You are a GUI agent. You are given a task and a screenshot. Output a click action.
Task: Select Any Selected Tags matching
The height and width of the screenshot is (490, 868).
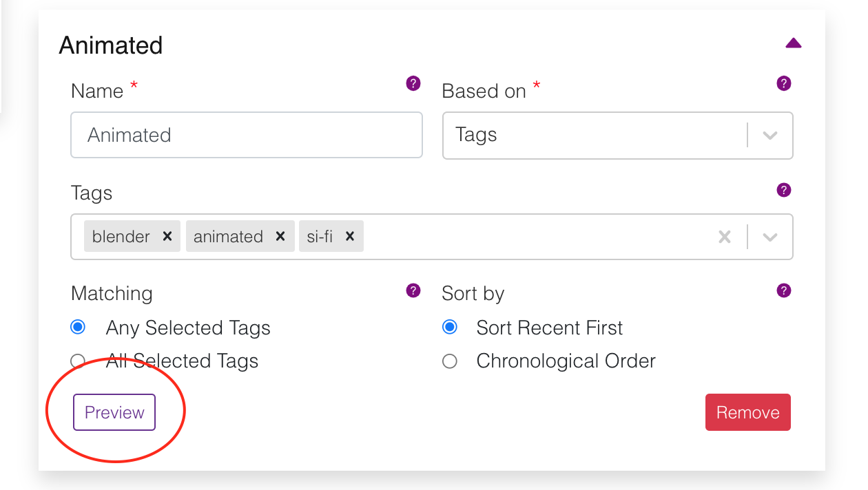(x=78, y=328)
